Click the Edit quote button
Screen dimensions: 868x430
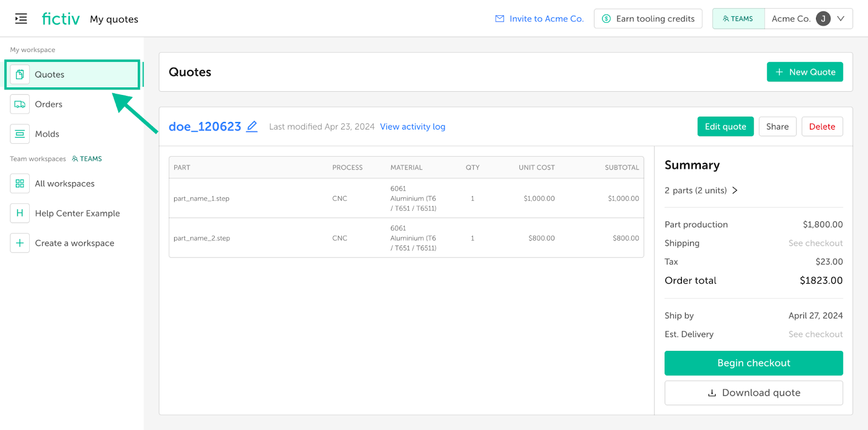tap(725, 126)
